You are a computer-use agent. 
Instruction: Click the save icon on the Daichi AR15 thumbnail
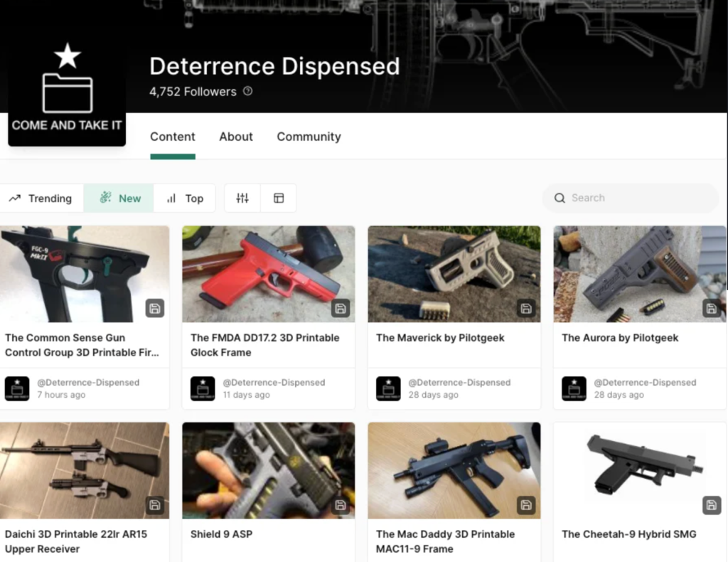coord(155,505)
